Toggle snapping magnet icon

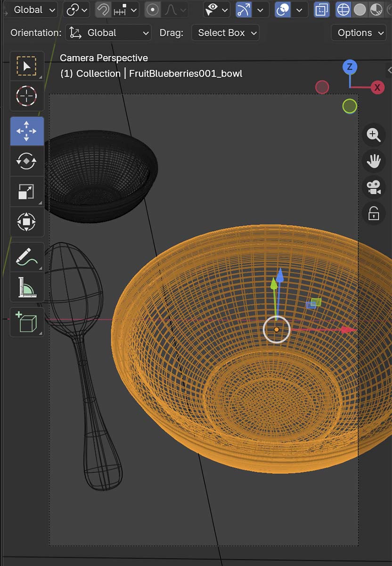103,9
